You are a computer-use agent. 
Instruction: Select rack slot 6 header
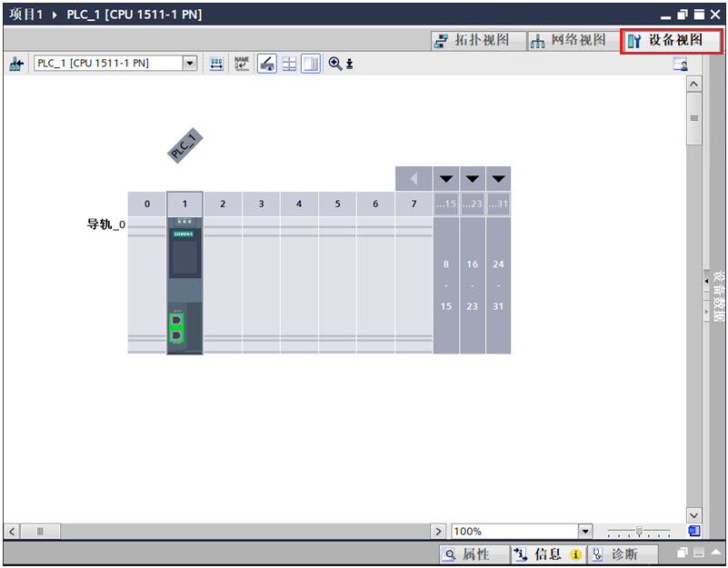coord(375,204)
